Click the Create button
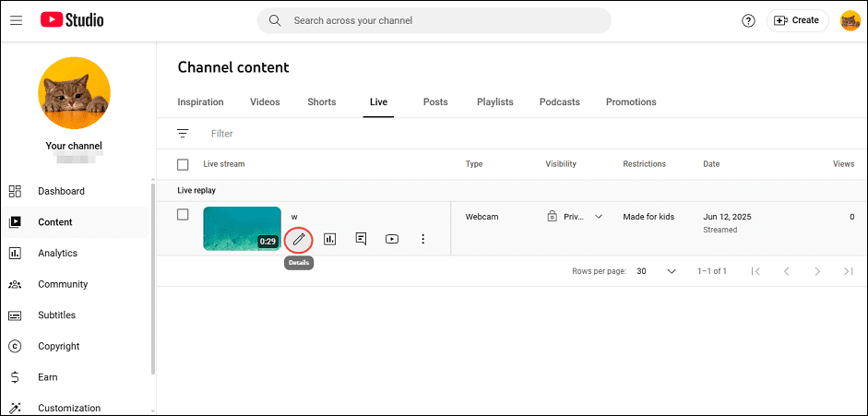Image resolution: width=868 pixels, height=416 pixels. click(x=797, y=20)
